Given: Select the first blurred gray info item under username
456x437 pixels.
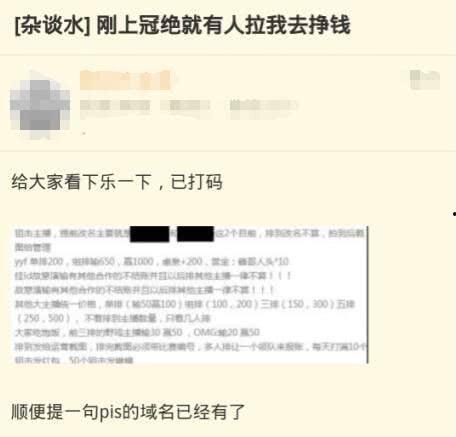Looking at the screenshot, I should pos(115,106).
